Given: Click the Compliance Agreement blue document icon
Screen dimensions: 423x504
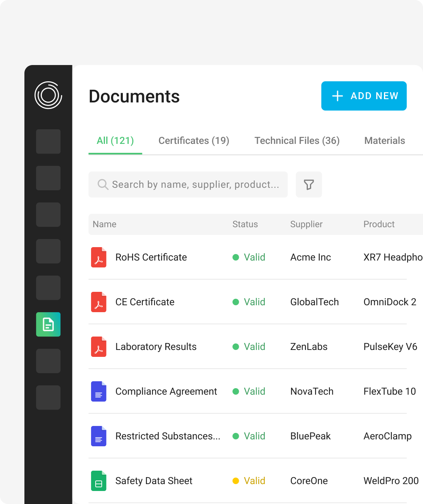Looking at the screenshot, I should (98, 391).
